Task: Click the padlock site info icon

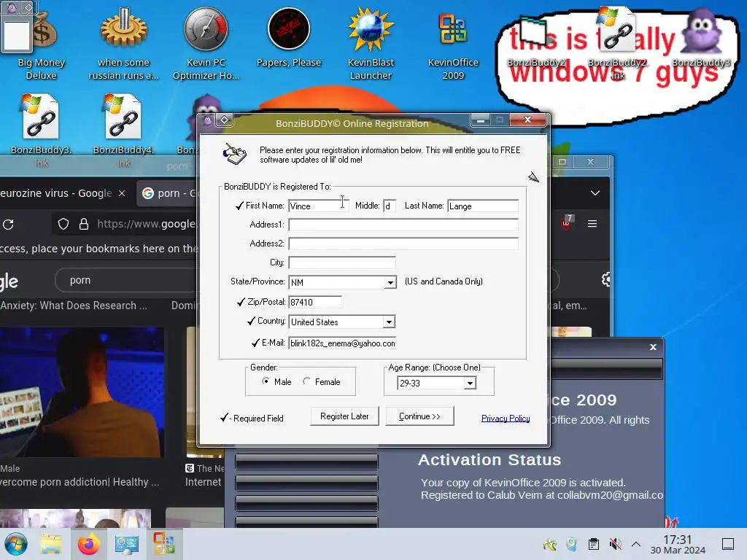Action: pyautogui.click(x=84, y=224)
